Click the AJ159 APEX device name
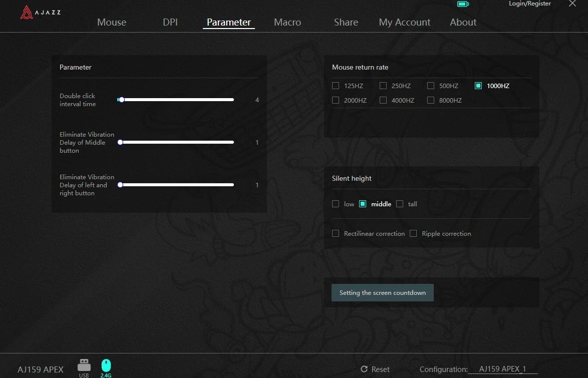The width and height of the screenshot is (588, 378). click(41, 369)
